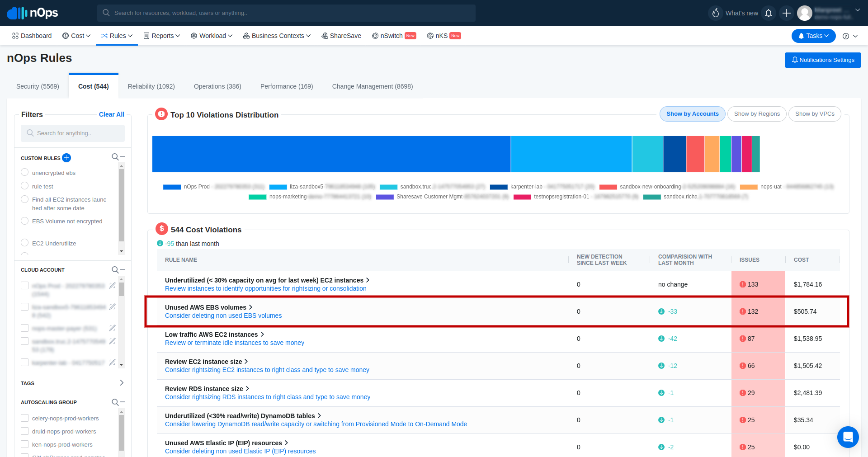The image size is (868, 457).
Task: Open the Rules dropdown menu
Action: pyautogui.click(x=117, y=36)
